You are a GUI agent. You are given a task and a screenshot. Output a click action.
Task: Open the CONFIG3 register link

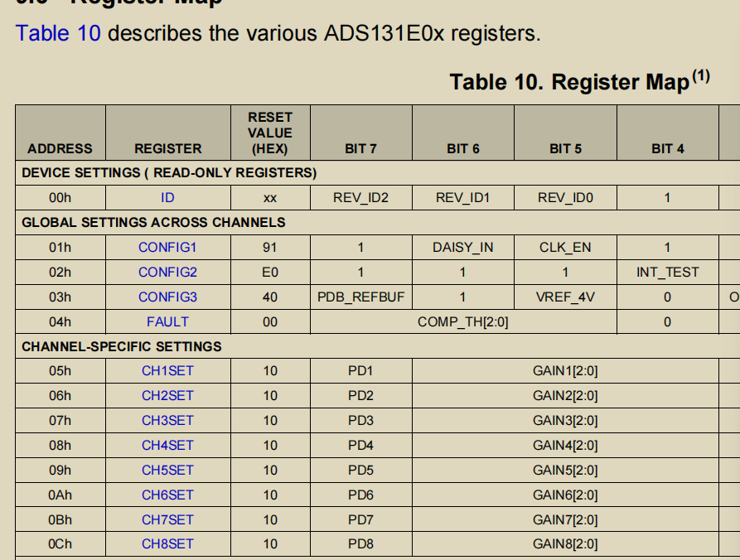pos(167,297)
